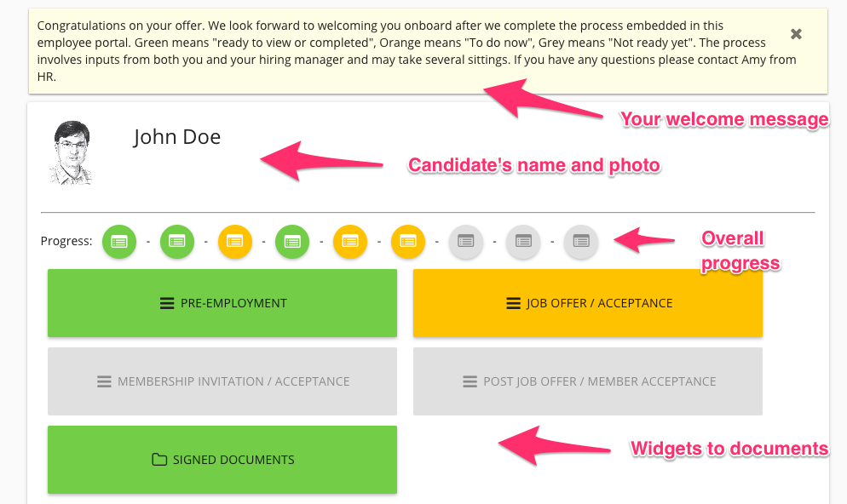Select the second green progress indicator
This screenshot has height=504, width=847.
click(177, 242)
